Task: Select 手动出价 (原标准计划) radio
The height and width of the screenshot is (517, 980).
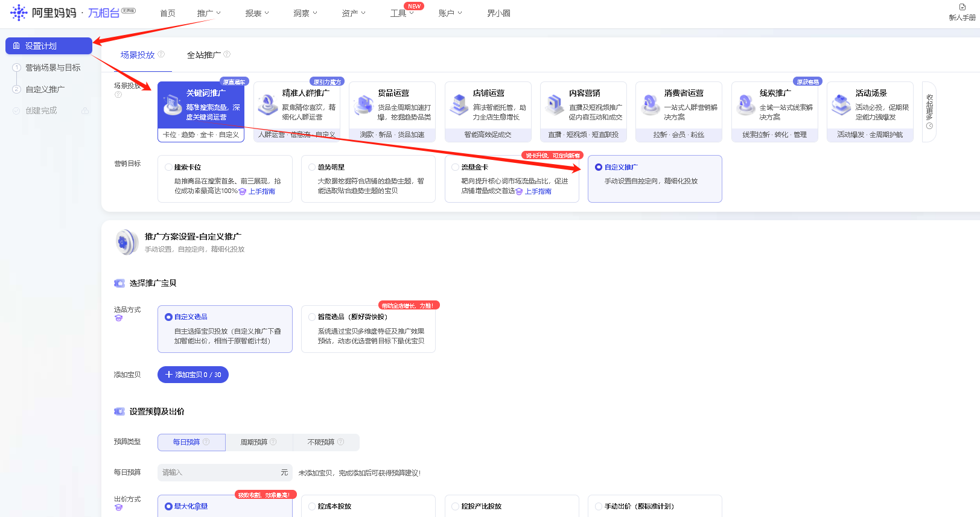Action: click(x=599, y=506)
